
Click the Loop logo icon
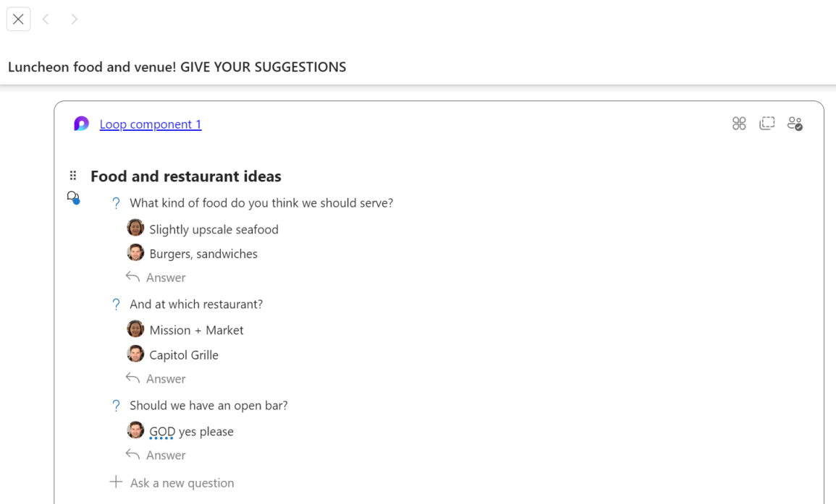click(82, 124)
